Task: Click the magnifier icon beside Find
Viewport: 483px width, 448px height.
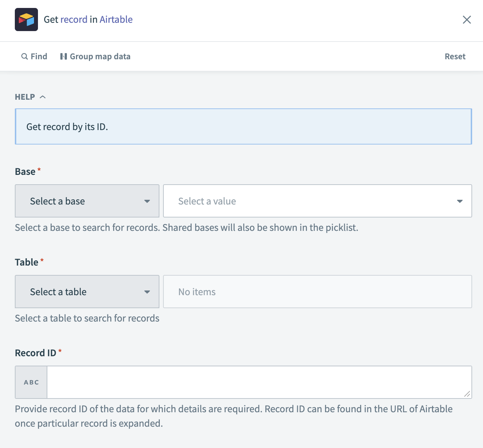Action: pyautogui.click(x=25, y=56)
